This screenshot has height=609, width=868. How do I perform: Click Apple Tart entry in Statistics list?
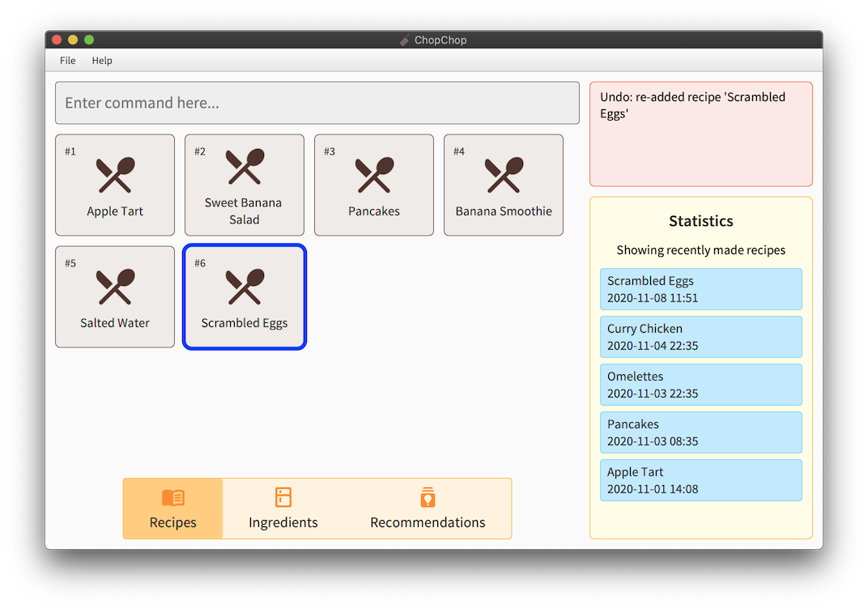pyautogui.click(x=701, y=480)
